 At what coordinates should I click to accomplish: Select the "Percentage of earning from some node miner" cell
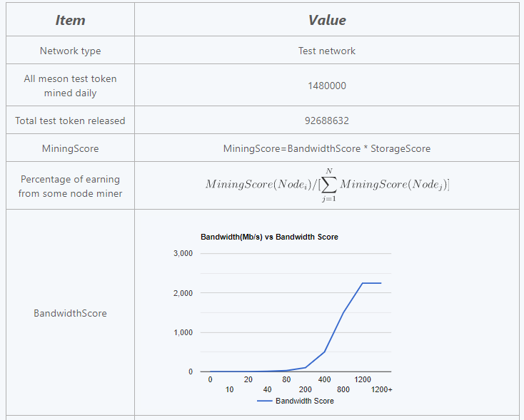(70, 186)
